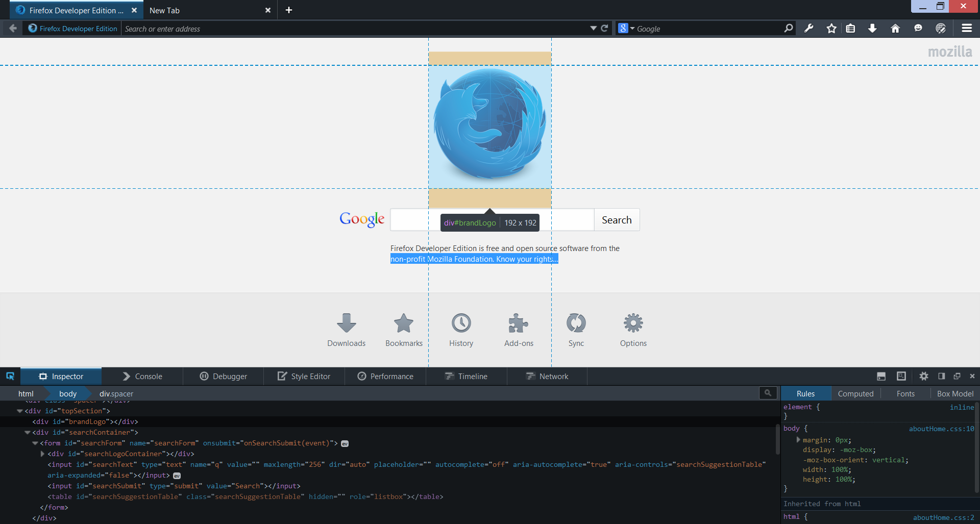Select the Rules sidebar tab
This screenshot has width=980, height=524.
(805, 394)
